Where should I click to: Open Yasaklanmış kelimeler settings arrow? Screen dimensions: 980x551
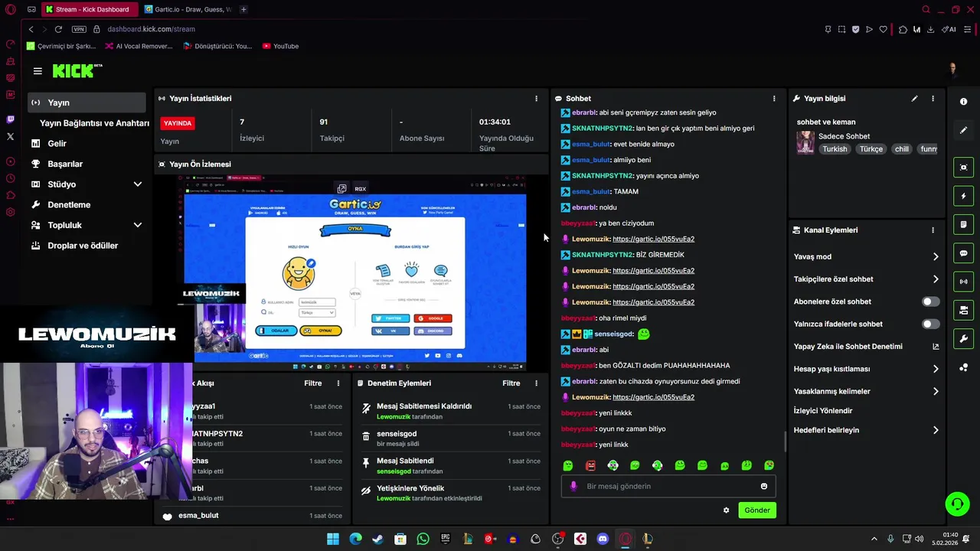coord(936,392)
